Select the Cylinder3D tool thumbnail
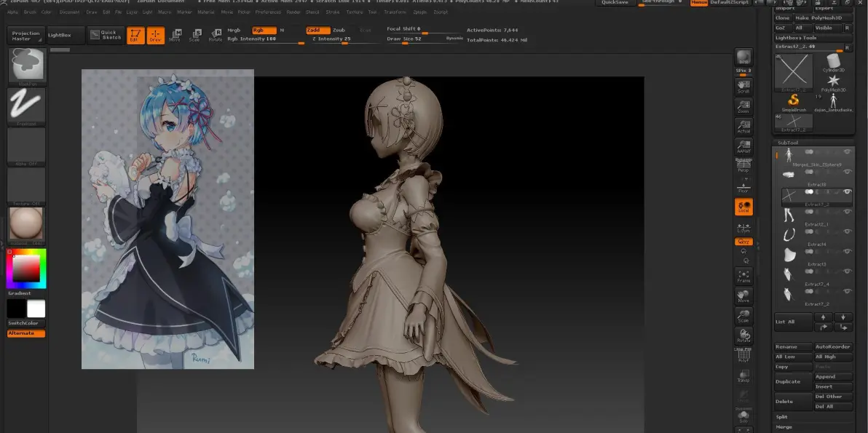The width and height of the screenshot is (868, 433). click(833, 63)
